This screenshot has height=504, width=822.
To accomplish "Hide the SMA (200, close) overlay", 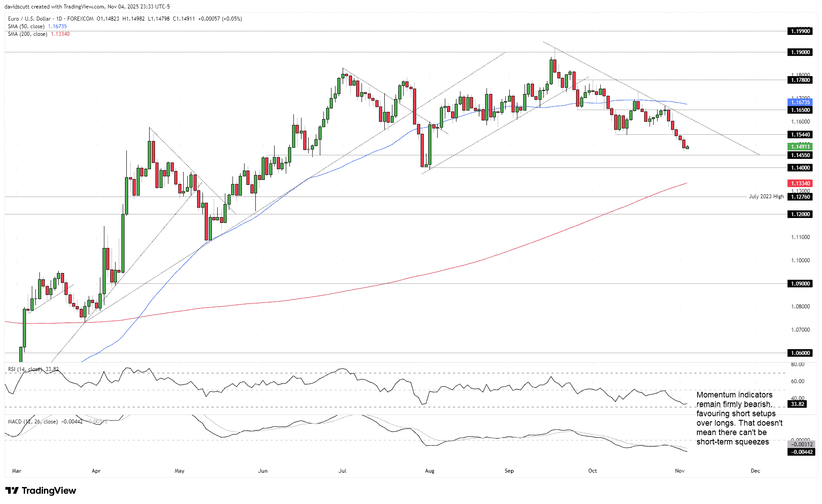I will 27,34.
